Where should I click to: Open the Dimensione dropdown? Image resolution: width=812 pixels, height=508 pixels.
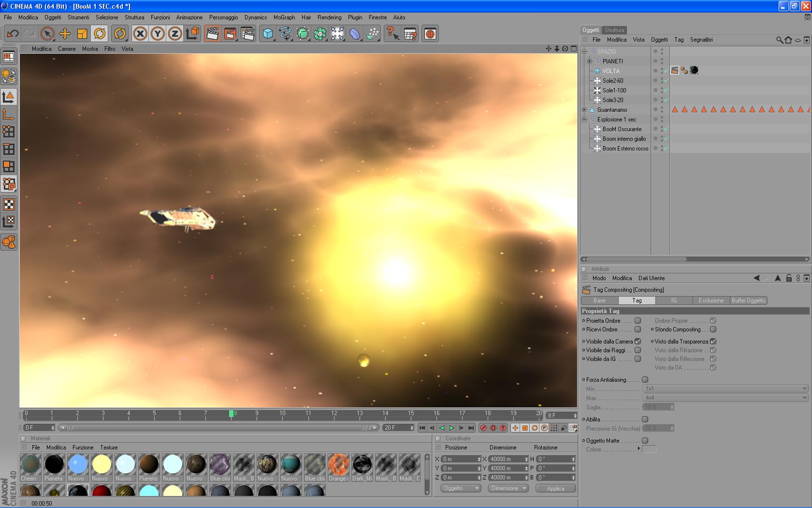(508, 488)
